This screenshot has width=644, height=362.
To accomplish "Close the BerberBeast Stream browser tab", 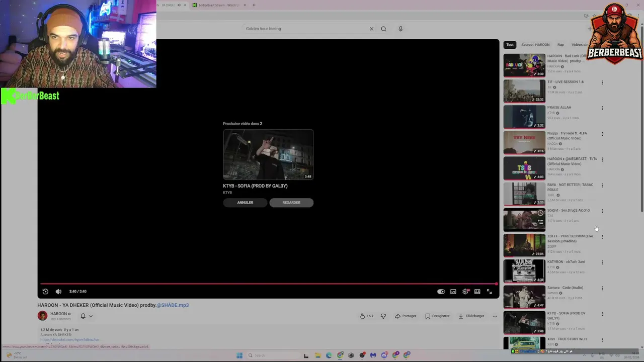I will coord(245,5).
